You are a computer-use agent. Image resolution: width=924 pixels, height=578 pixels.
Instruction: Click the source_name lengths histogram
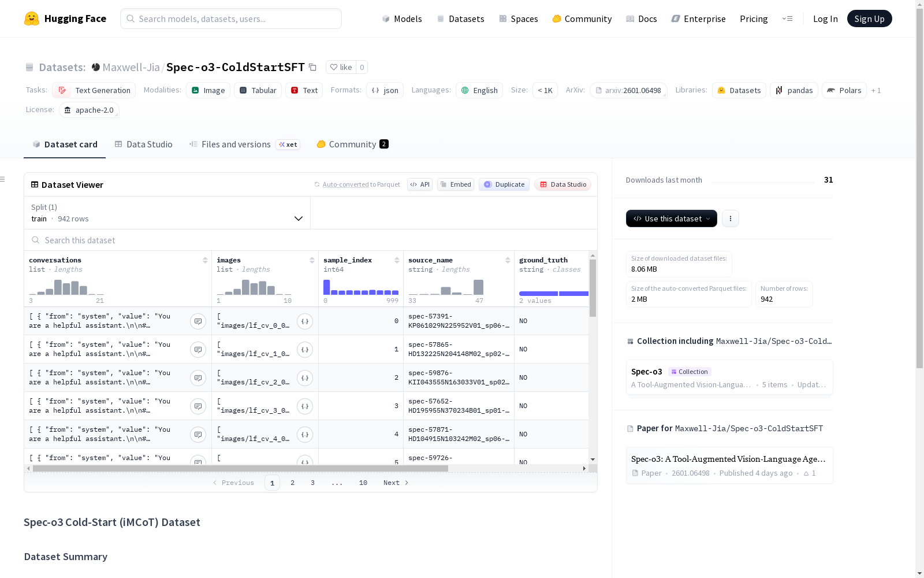click(446, 287)
